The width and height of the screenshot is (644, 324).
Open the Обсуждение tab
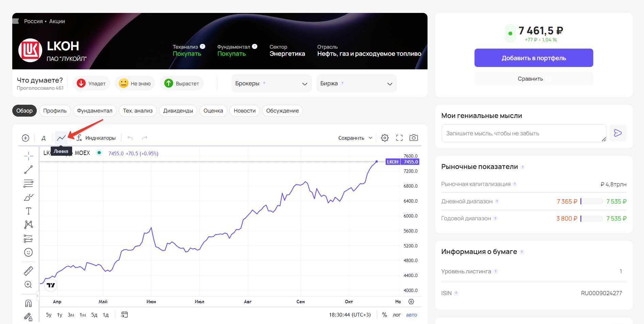pos(283,111)
